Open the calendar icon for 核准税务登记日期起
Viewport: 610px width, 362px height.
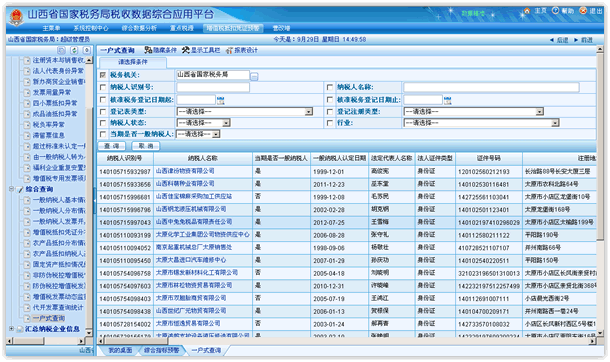[x=221, y=100]
